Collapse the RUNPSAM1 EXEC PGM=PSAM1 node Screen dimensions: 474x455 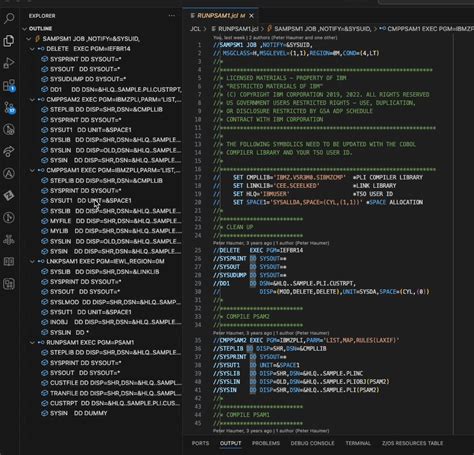pos(32,343)
